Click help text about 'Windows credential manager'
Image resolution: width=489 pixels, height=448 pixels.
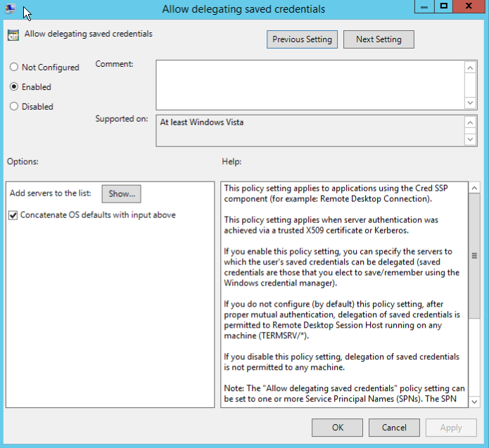[341, 267]
